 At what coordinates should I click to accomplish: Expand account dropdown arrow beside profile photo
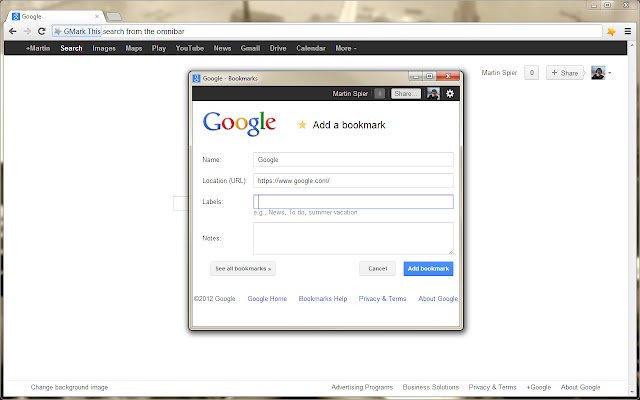610,73
